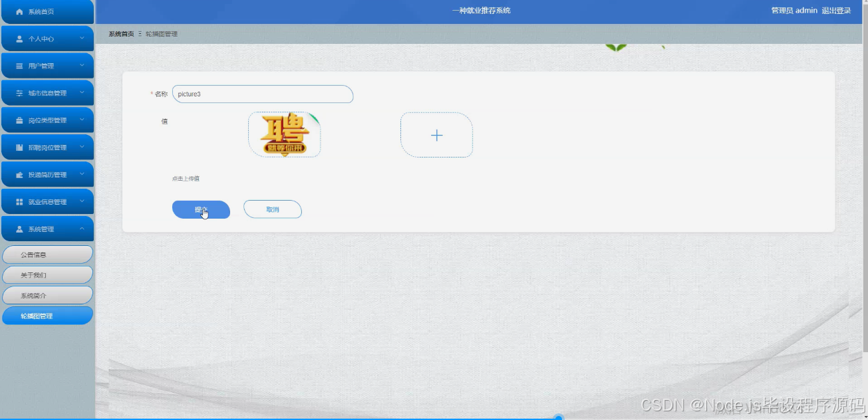
Task: Open the 系统首页 sidebar item
Action: tap(47, 12)
